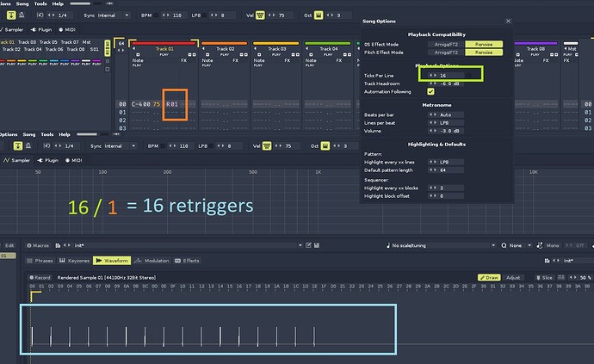Switch to the sample Effects tab

click(187, 261)
